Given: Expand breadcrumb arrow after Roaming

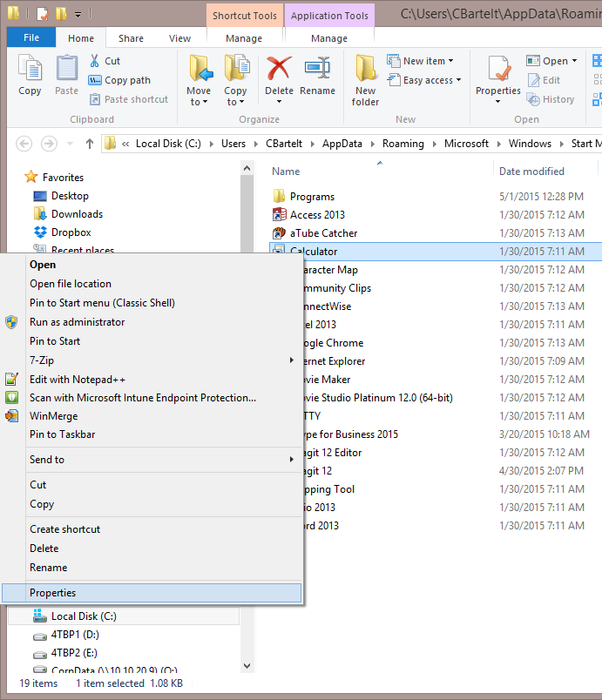Looking at the screenshot, I should click(x=434, y=144).
